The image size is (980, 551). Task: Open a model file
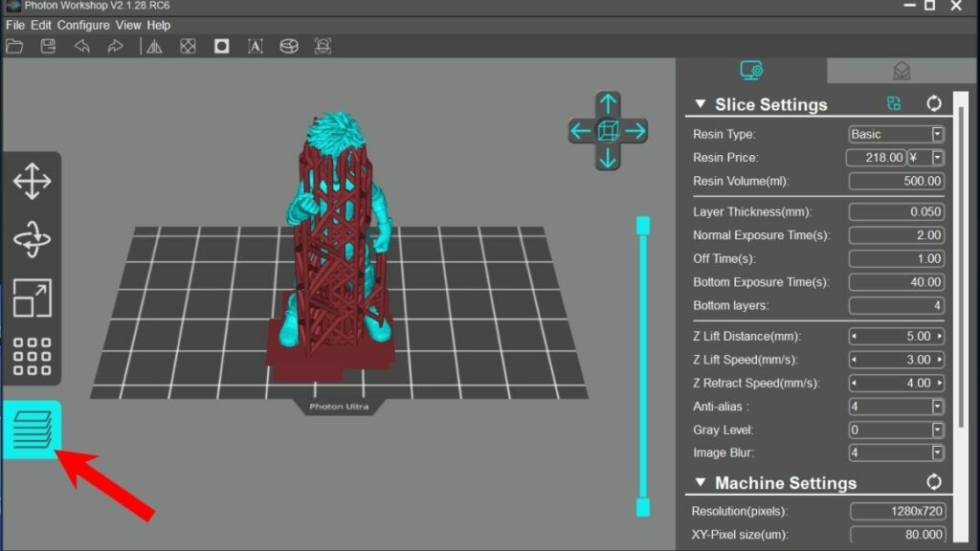click(x=14, y=46)
